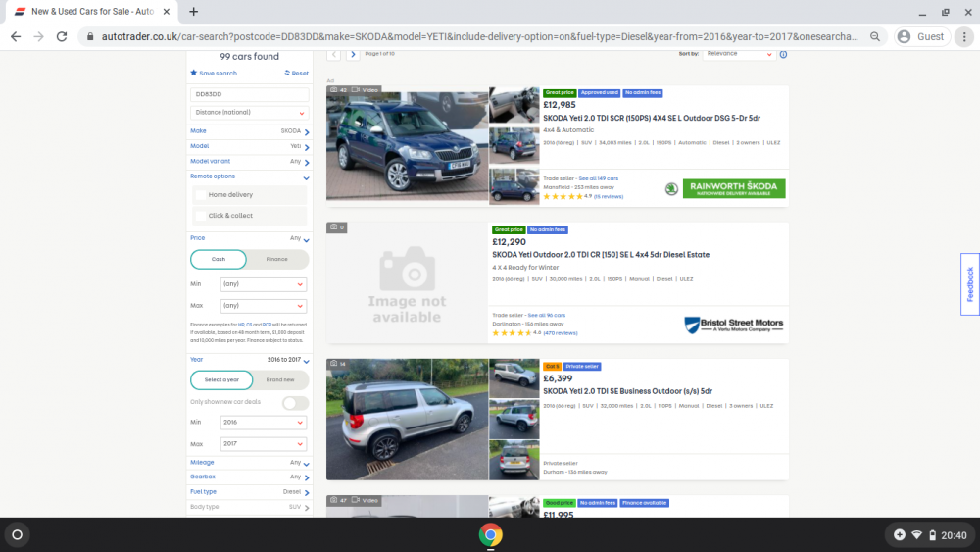980x552 pixels.
Task: Click the Bristol Street Motors logo
Action: [x=734, y=325]
